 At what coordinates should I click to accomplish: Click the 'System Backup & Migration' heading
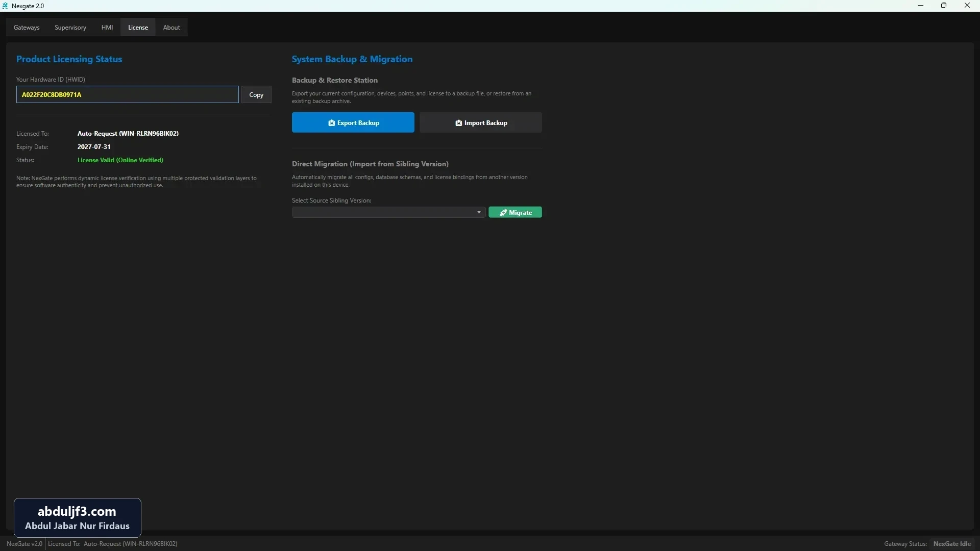(352, 59)
